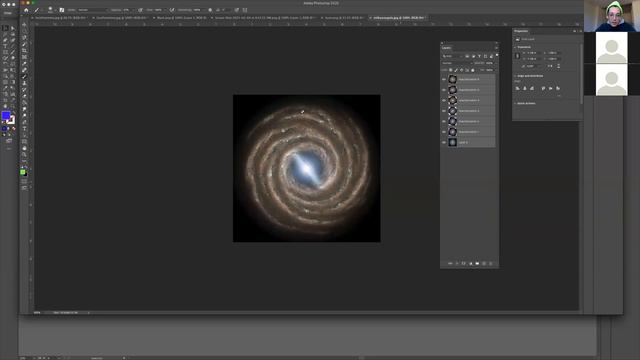Toggle lock position in Layers panel
This screenshot has width=640, height=360.
point(462,70)
